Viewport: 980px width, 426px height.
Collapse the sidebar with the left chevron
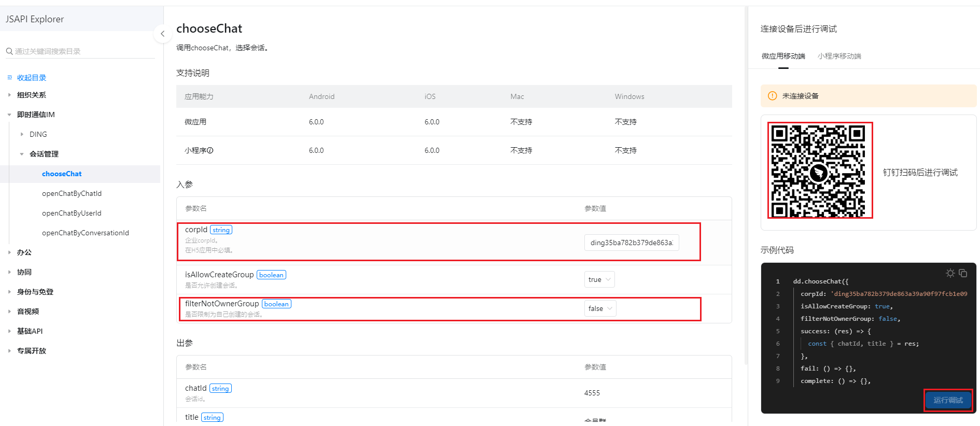[x=162, y=34]
